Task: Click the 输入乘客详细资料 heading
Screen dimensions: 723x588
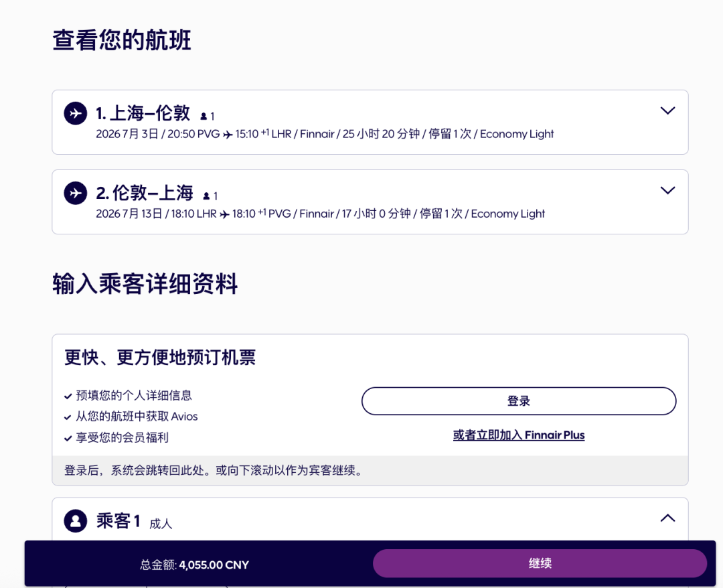Action: [x=145, y=284]
